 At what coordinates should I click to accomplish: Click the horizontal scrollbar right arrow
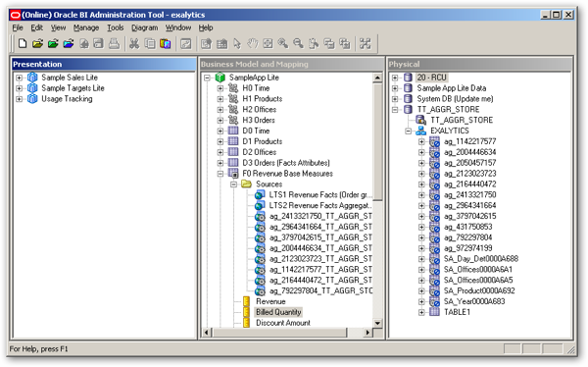coord(367,333)
